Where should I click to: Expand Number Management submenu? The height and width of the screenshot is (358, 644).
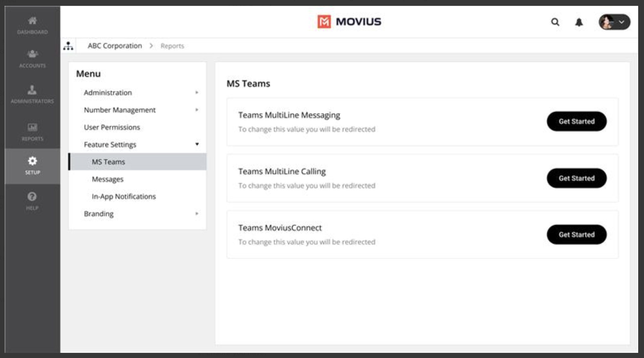pos(197,110)
